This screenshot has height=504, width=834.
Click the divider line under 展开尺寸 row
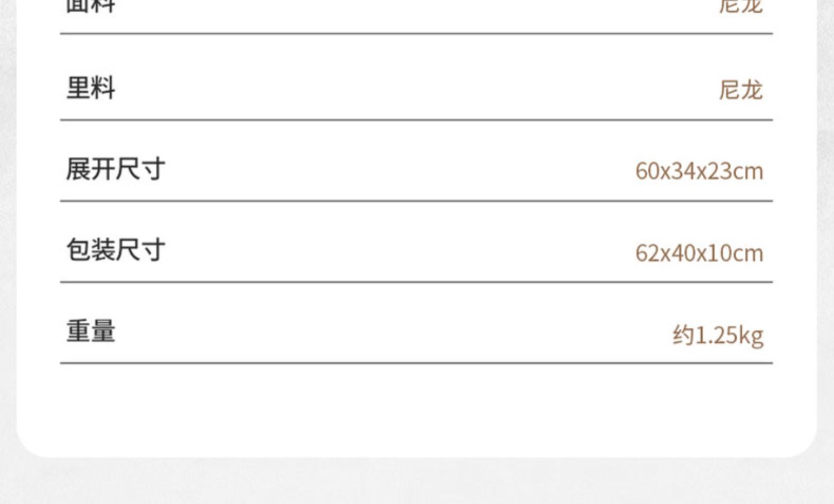[416, 201]
